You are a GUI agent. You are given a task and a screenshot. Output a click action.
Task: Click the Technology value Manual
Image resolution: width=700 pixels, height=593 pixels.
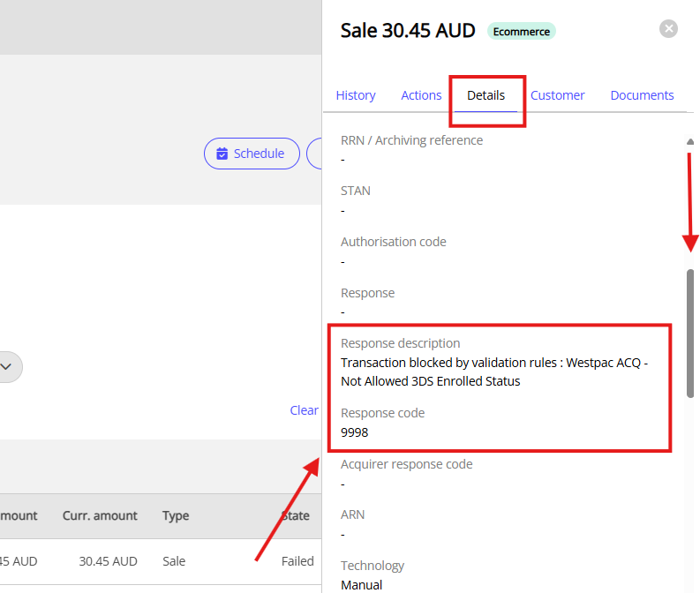[x=361, y=585]
